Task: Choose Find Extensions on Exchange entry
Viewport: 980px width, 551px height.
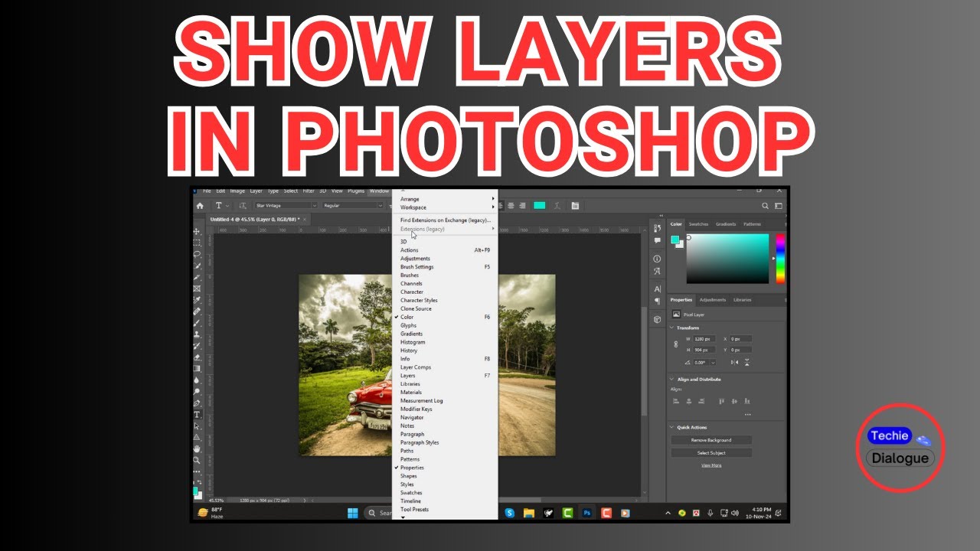Action: click(445, 220)
